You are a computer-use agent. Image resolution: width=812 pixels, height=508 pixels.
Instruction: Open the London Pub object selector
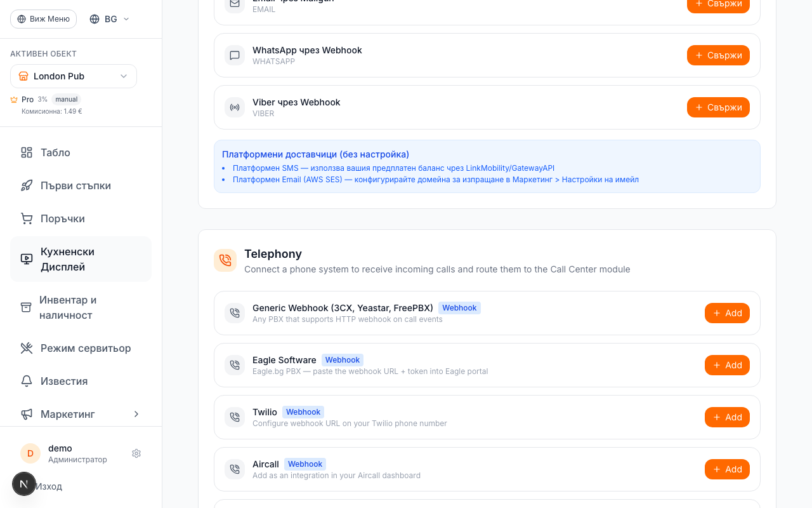(x=73, y=76)
